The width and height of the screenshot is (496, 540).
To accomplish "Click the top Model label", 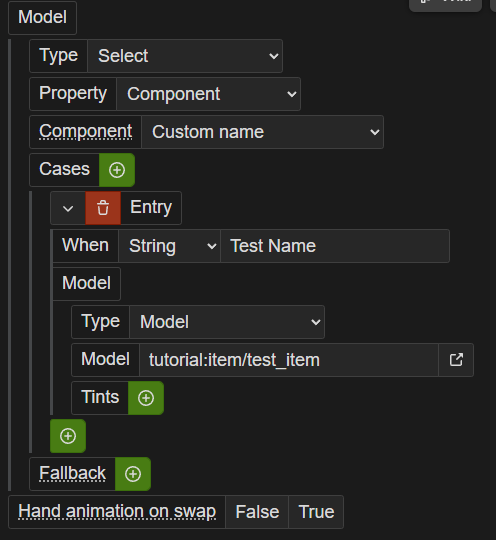I will [42, 17].
